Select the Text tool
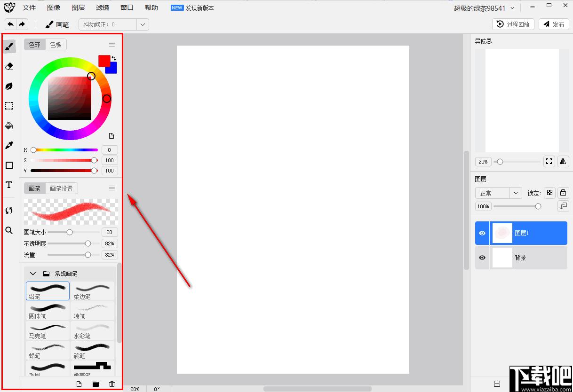Screen dimensions: 573x392 pos(9,185)
